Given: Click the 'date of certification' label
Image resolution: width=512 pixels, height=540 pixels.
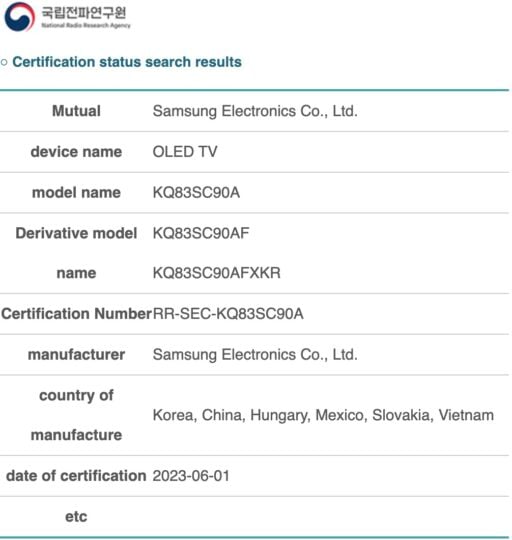Looking at the screenshot, I should [x=76, y=476].
